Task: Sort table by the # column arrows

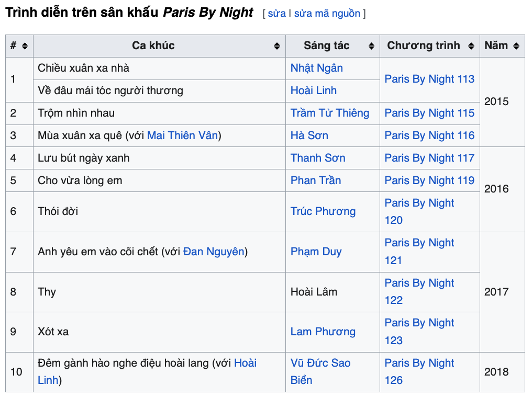Action: 25,46
